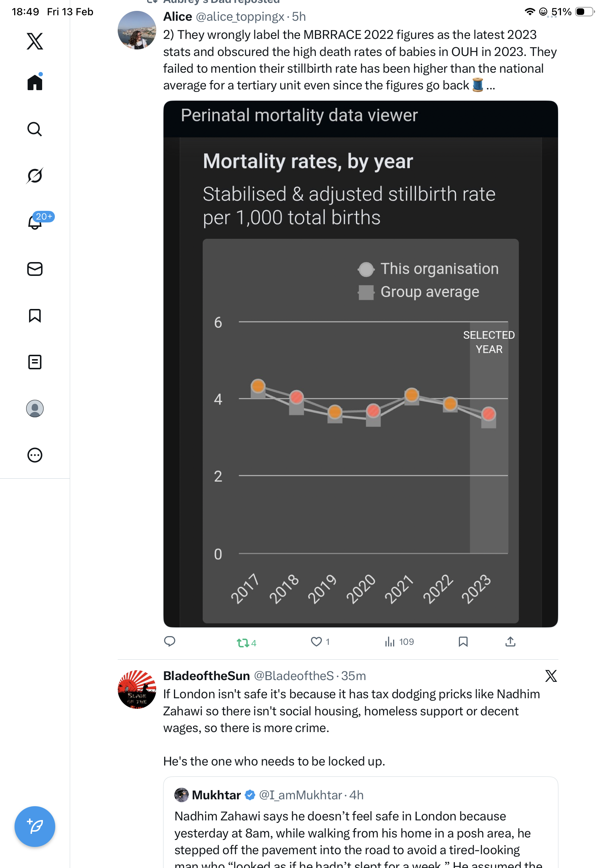
Task: Open the Notifications bell
Action: (35, 222)
